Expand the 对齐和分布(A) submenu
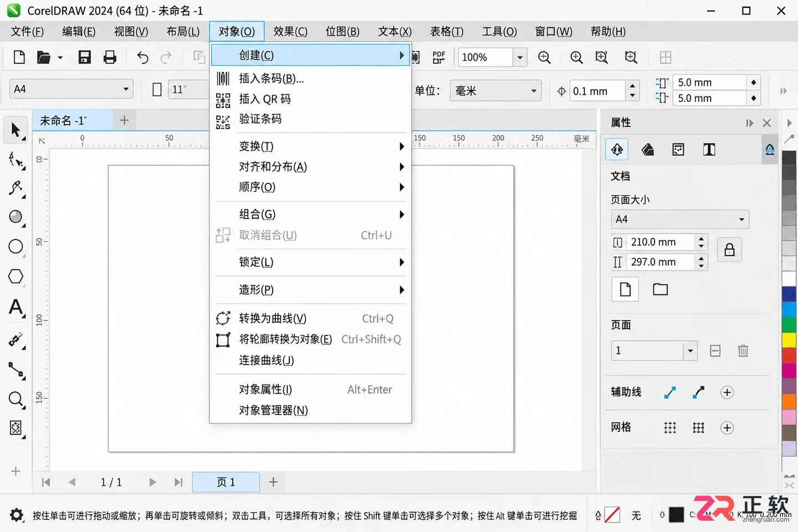The width and height of the screenshot is (798, 532). [x=311, y=167]
